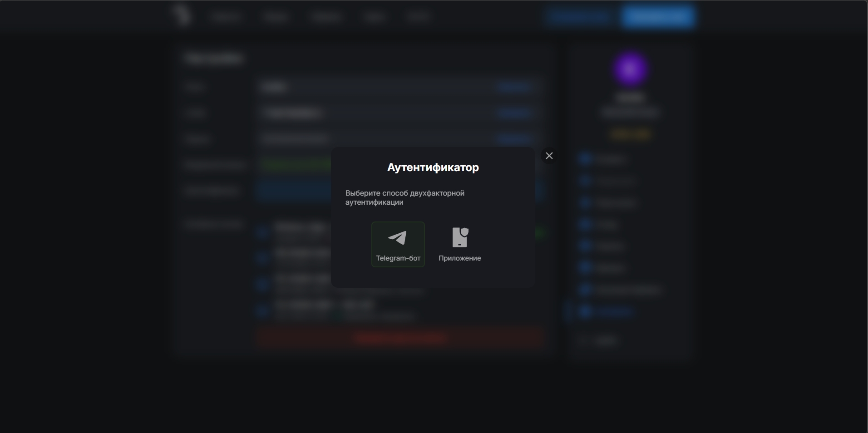The width and height of the screenshot is (868, 433).
Task: Click the site logo in the header
Action: pyautogui.click(x=182, y=16)
